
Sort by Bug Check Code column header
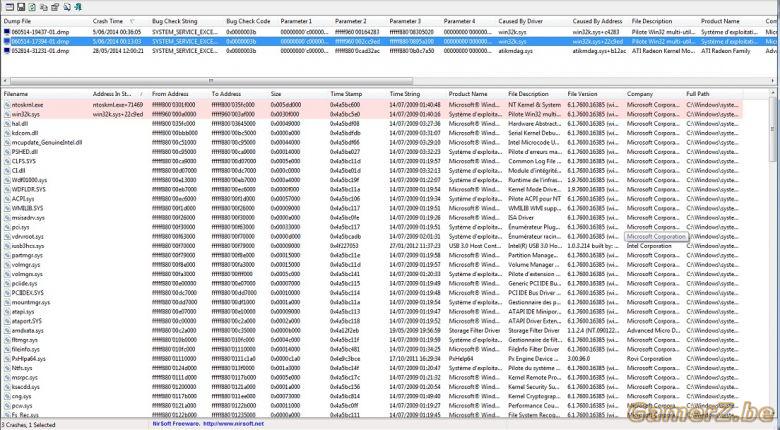point(250,21)
